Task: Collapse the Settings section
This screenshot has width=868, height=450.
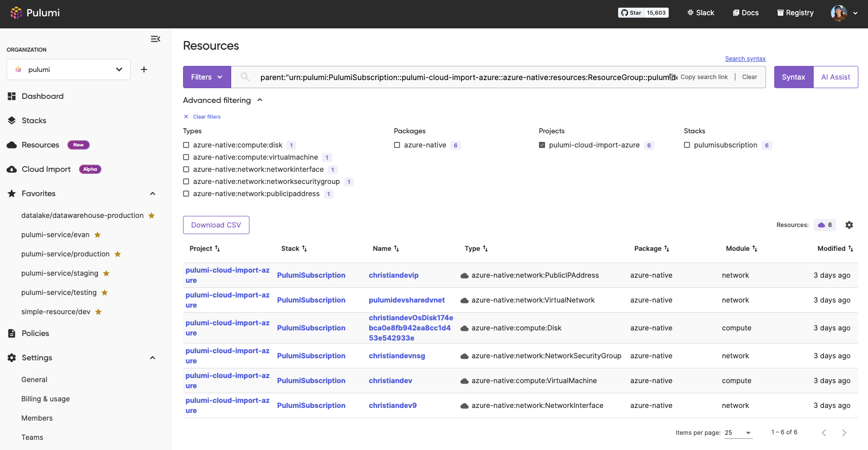Action: (x=153, y=358)
